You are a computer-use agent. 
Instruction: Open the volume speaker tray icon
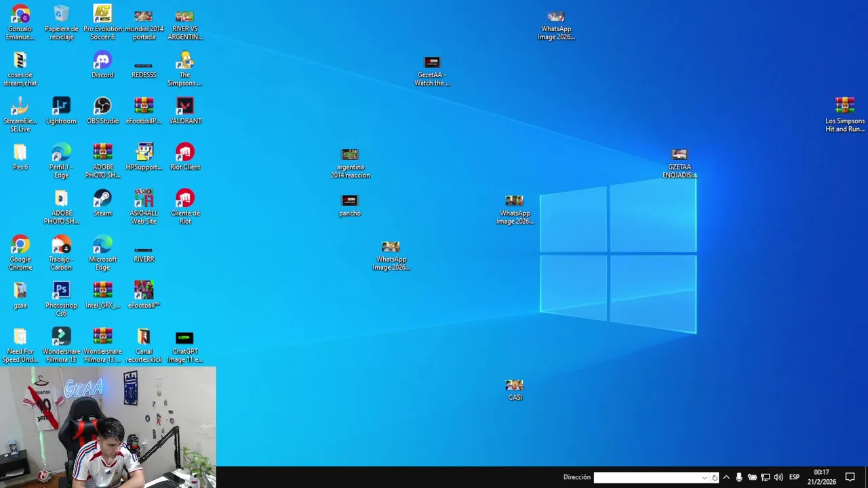(x=778, y=477)
